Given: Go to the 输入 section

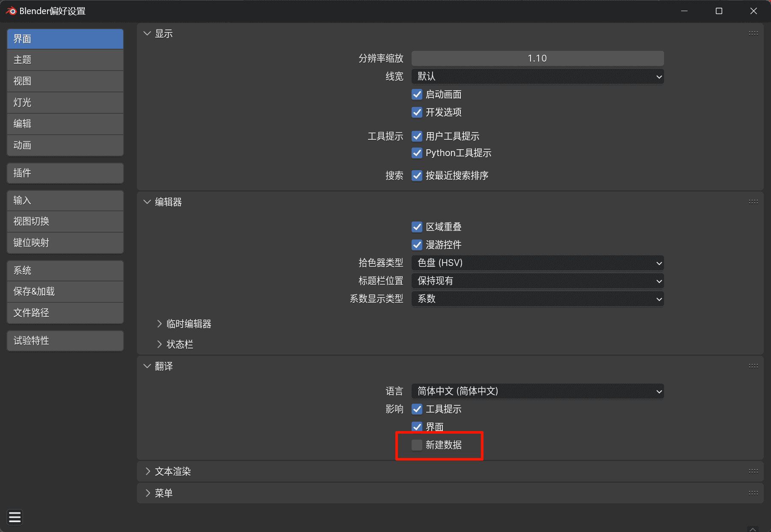Looking at the screenshot, I should point(65,201).
